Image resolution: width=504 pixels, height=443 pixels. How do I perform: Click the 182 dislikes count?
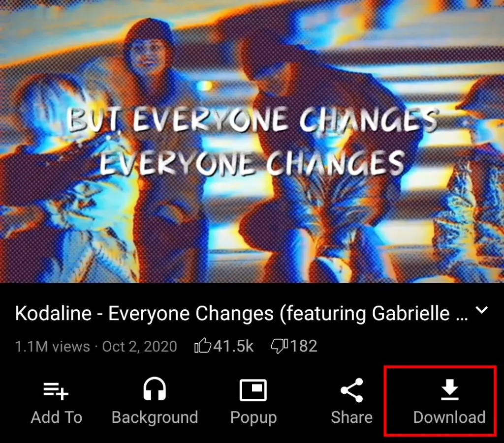(x=303, y=346)
